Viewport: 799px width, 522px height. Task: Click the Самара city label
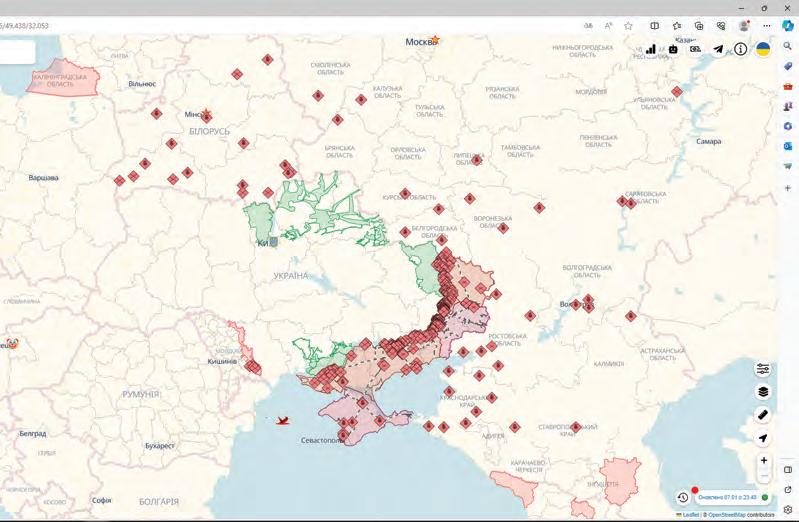coord(708,141)
